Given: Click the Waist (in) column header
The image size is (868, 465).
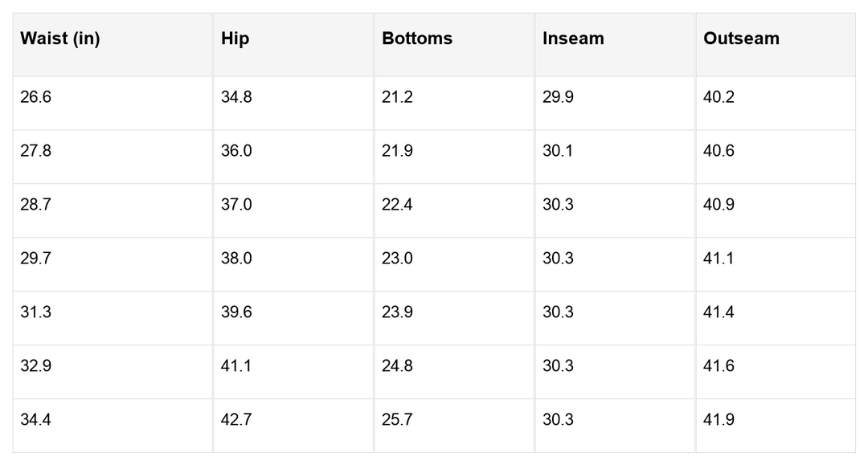Looking at the screenshot, I should (60, 39).
